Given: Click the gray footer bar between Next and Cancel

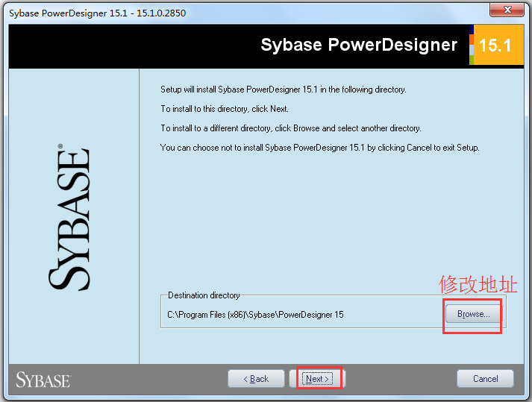Looking at the screenshot, I should (399, 379).
